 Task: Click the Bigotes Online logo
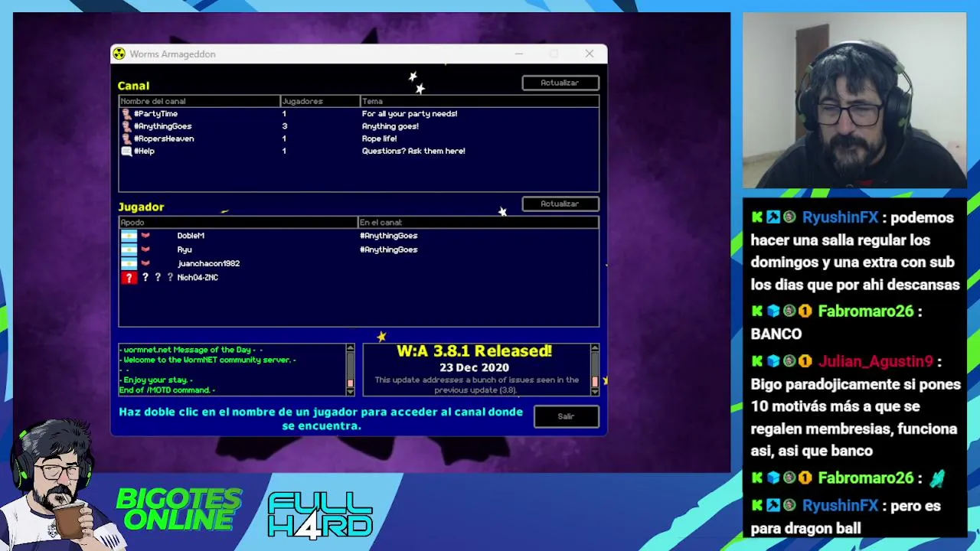(179, 510)
